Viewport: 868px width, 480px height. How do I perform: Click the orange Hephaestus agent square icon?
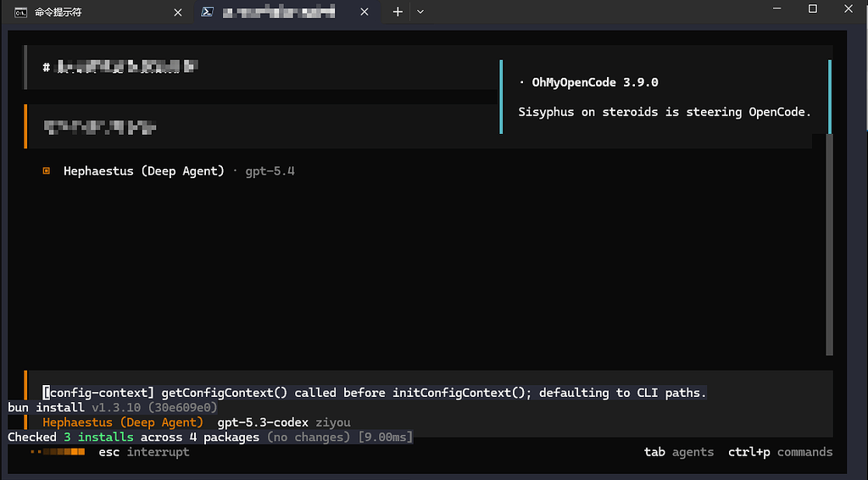[x=47, y=171]
